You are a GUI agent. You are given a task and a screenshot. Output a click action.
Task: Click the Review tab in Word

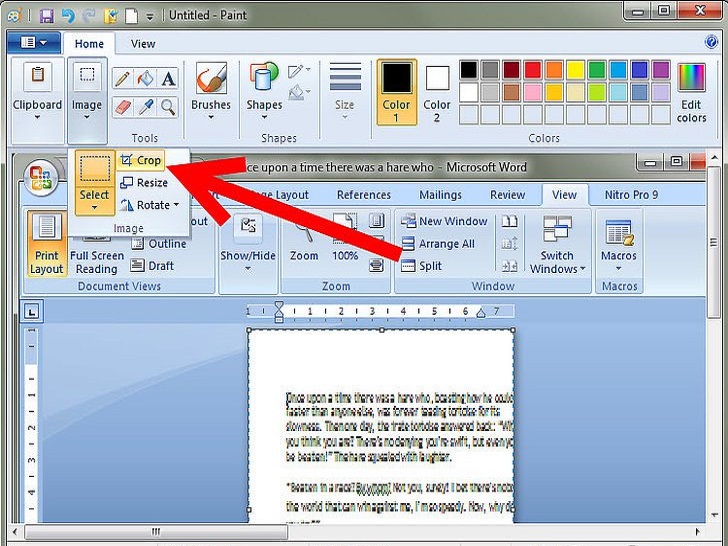(507, 195)
